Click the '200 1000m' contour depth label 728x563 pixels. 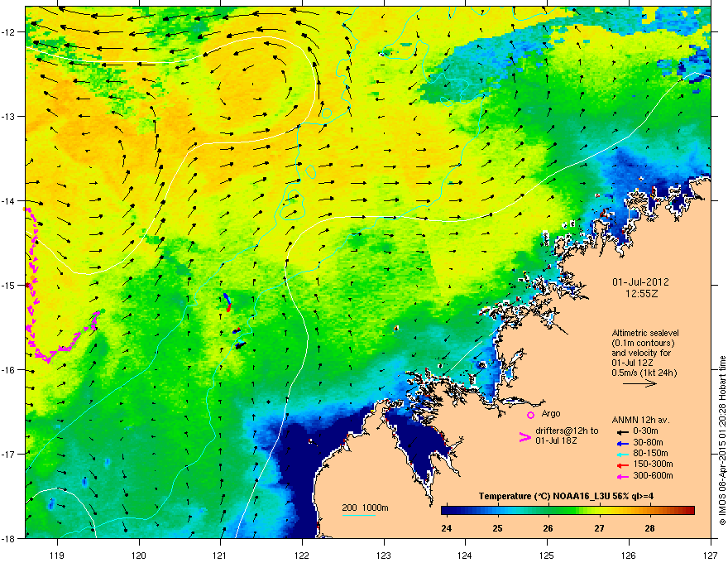(x=365, y=508)
